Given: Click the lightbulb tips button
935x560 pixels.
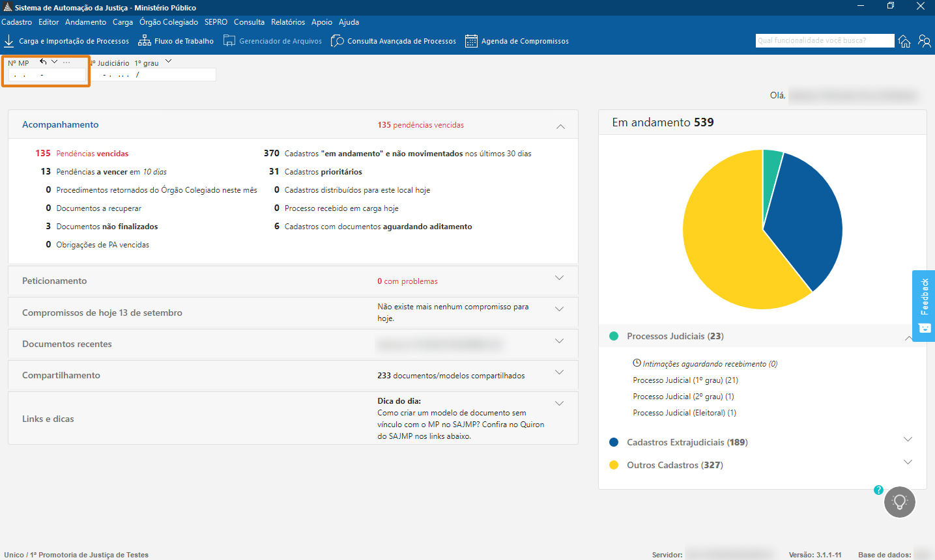Looking at the screenshot, I should [x=900, y=502].
